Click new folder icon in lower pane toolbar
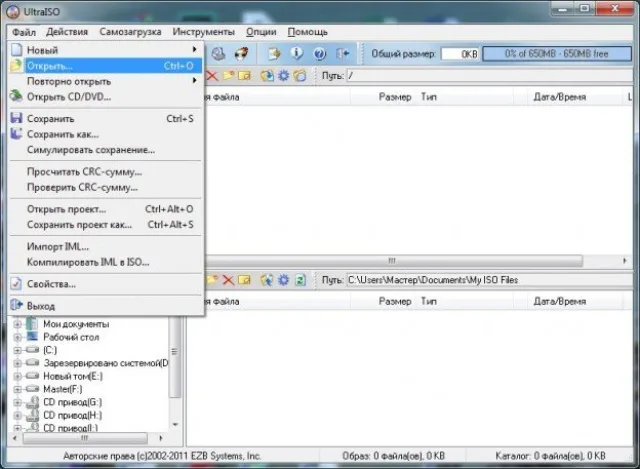The image size is (640, 469). point(212,280)
